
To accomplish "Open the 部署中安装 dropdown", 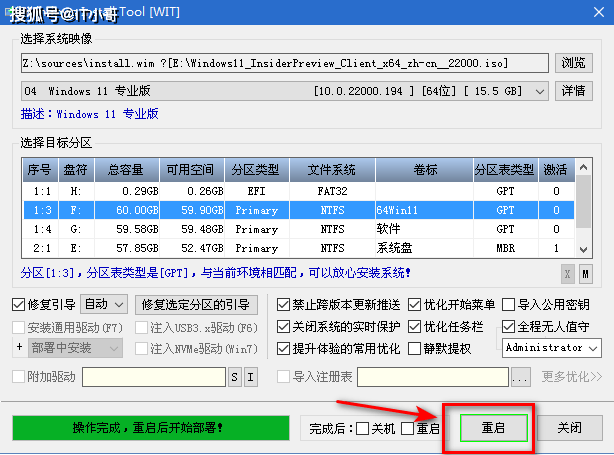I will [x=75, y=348].
